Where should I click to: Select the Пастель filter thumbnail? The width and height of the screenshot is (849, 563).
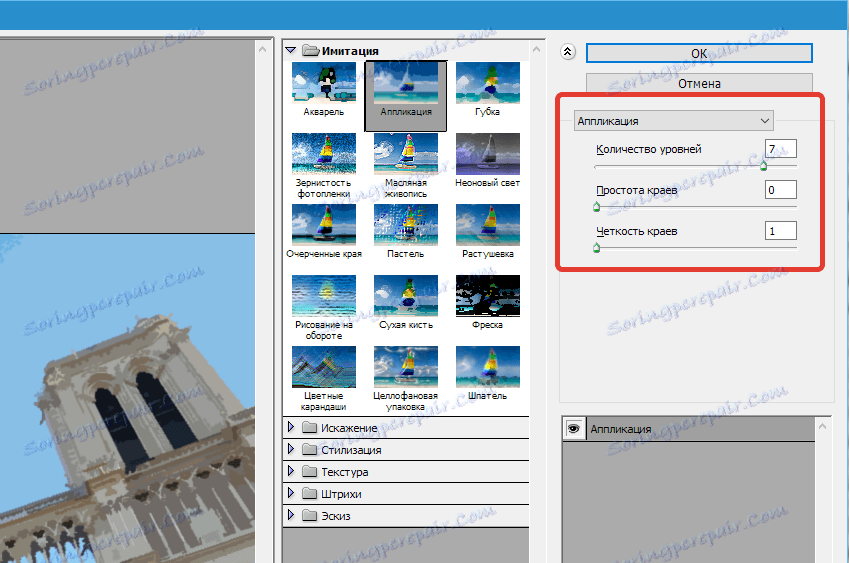406,225
